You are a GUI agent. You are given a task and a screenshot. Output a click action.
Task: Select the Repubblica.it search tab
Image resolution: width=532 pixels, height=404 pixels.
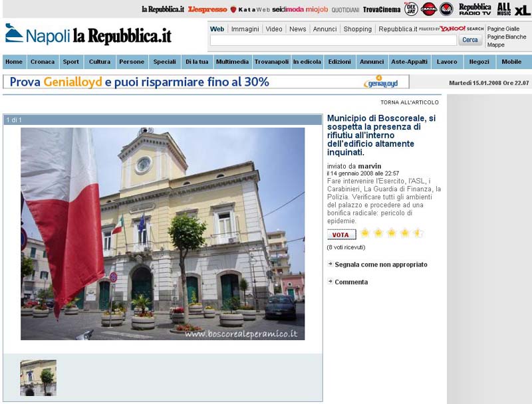pos(398,29)
